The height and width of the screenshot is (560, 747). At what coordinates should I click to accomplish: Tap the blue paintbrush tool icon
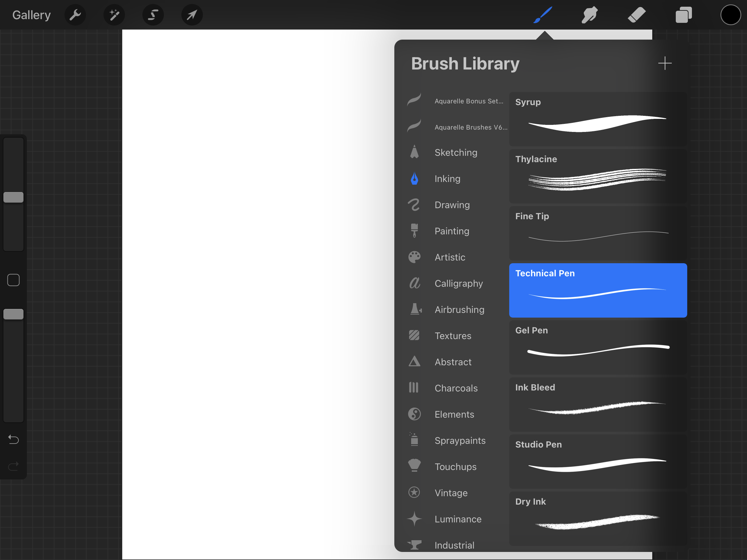click(543, 15)
